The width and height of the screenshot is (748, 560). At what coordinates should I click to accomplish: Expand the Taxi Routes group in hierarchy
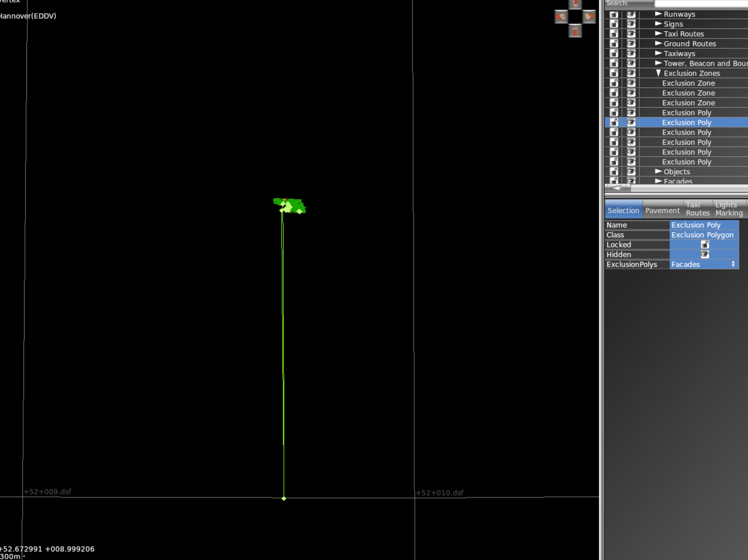pyautogui.click(x=658, y=33)
